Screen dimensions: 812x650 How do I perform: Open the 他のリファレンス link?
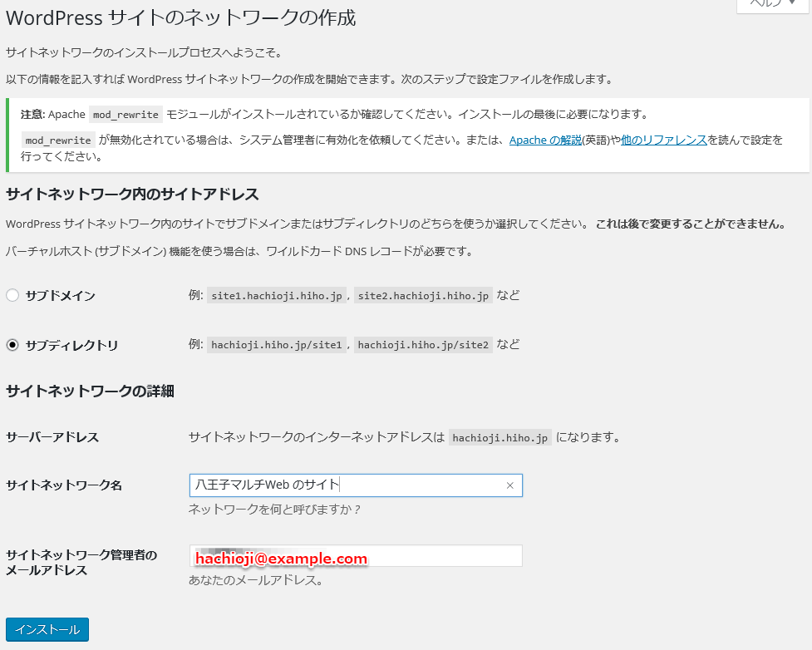point(664,140)
